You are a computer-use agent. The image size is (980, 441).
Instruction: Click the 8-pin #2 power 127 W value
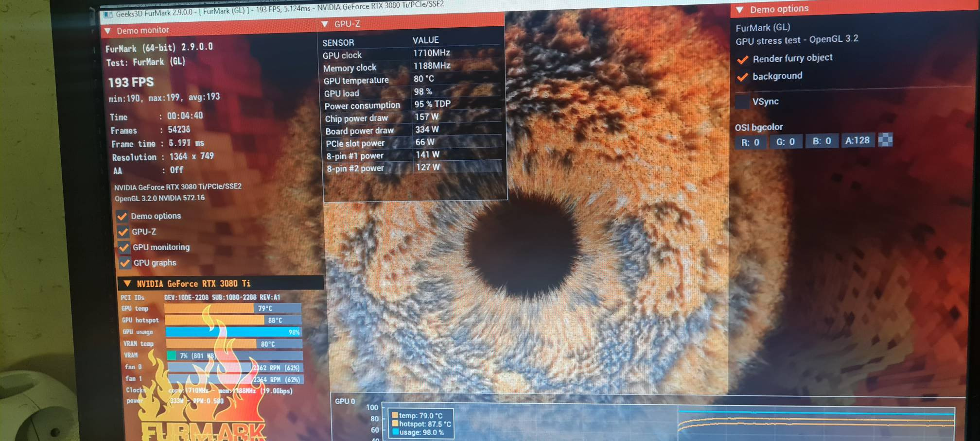(x=428, y=167)
